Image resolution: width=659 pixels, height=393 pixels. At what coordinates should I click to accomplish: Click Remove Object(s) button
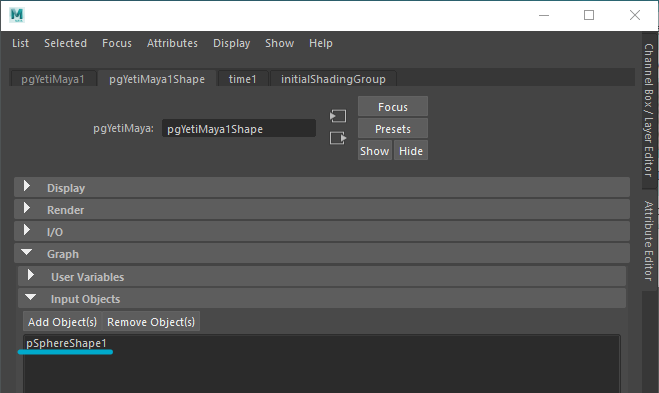[151, 322]
